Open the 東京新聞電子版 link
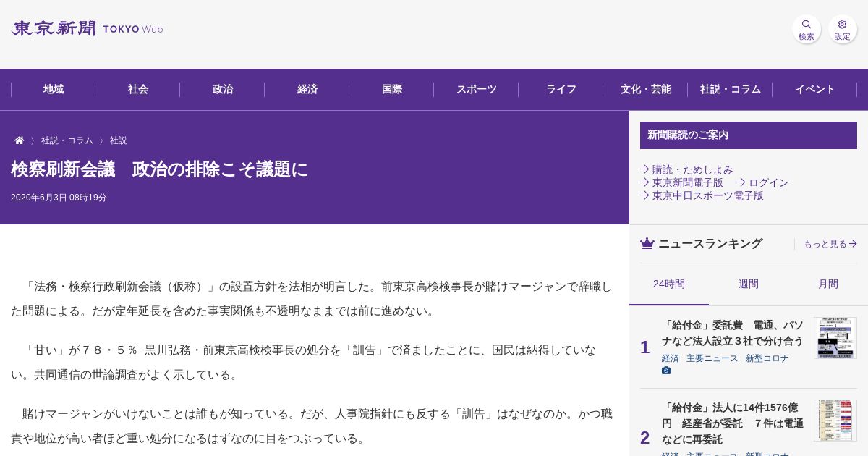 682,182
